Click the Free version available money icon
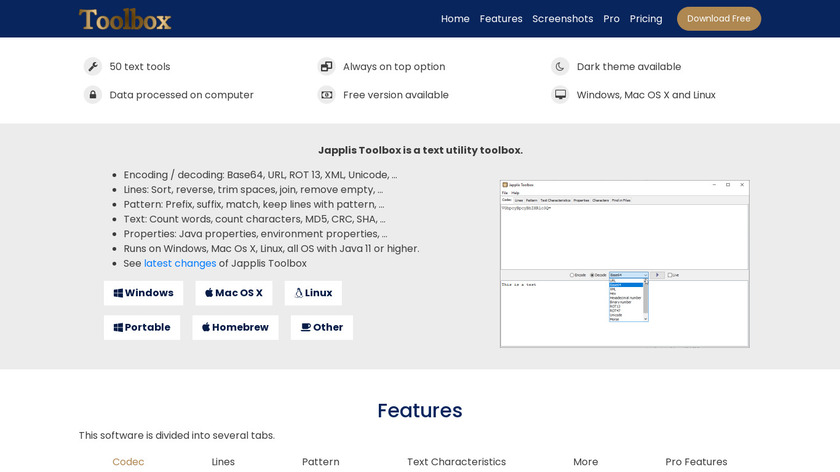This screenshot has width=840, height=472. point(326,95)
